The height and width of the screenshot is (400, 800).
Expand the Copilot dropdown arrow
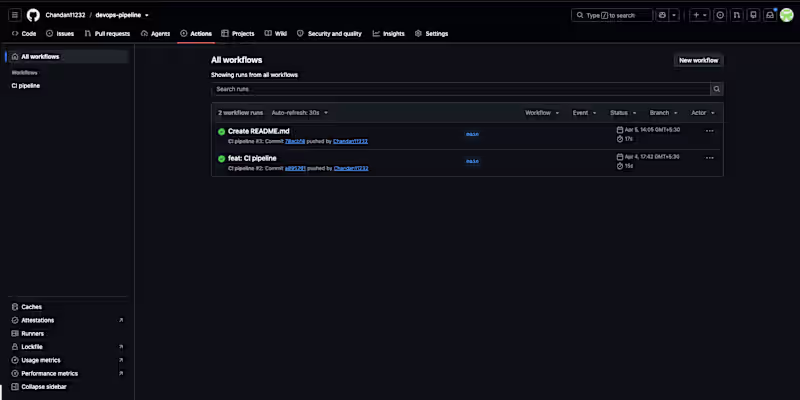click(674, 15)
